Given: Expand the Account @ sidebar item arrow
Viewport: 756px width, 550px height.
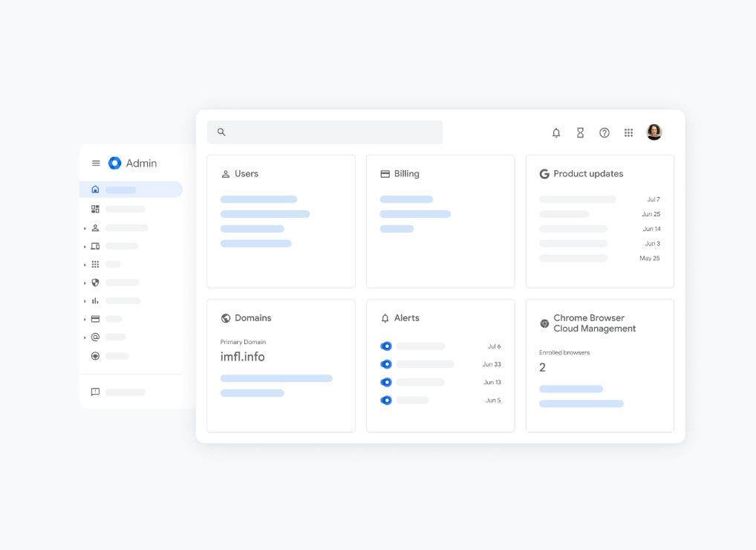Looking at the screenshot, I should click(x=85, y=337).
